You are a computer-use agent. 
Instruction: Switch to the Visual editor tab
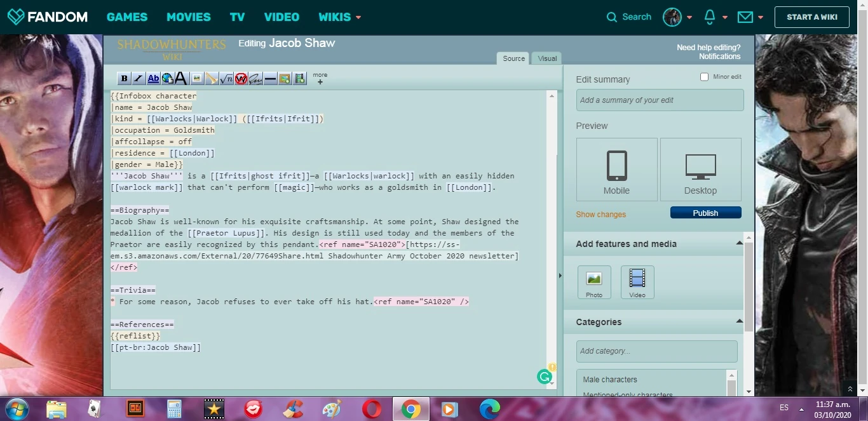click(547, 58)
